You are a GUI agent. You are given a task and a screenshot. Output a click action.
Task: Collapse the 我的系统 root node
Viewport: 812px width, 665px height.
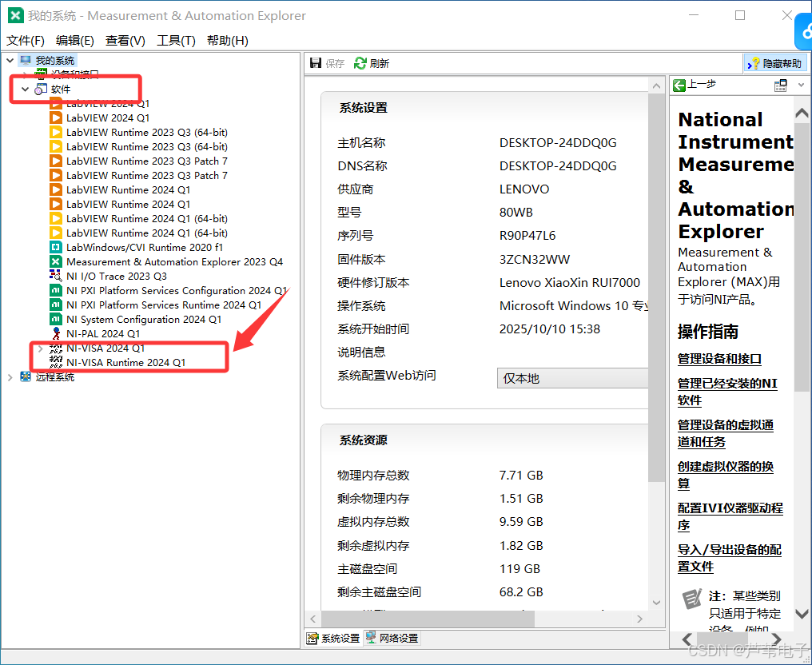click(10, 61)
